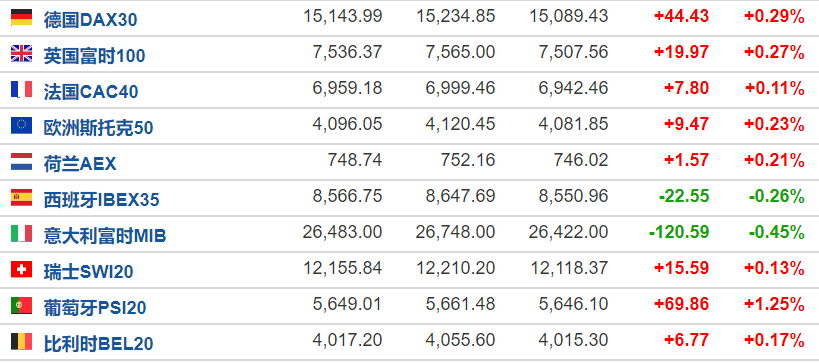
Task: Click the UK flag icon
Action: [21, 53]
